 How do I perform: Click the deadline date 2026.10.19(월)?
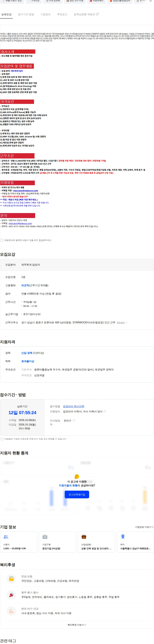pos(27,425)
